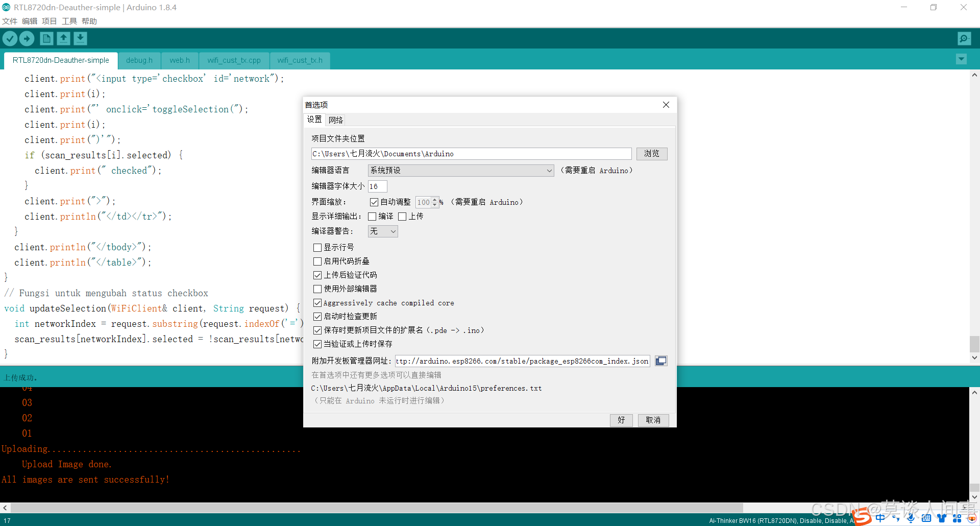Click the board manager URL editor window icon

661,361
